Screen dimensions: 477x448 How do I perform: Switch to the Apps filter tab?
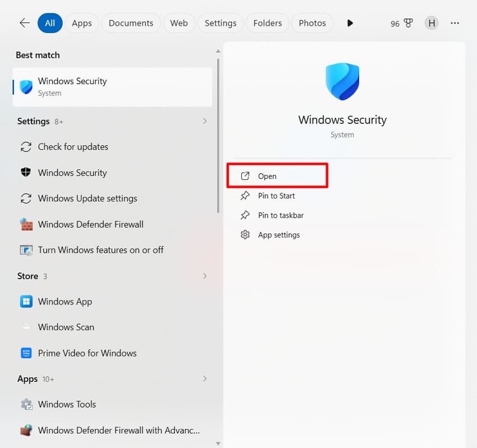[x=82, y=23]
